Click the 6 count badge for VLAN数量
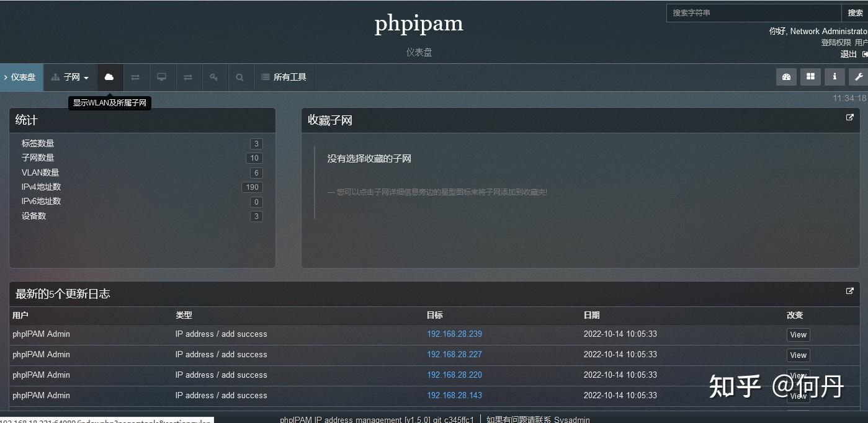 pyautogui.click(x=256, y=173)
